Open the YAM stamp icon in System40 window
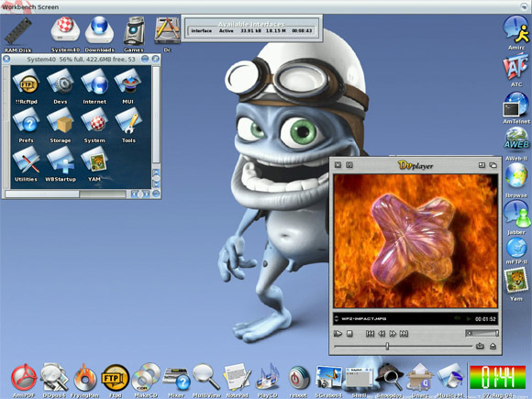The width and height of the screenshot is (532, 399). point(94,162)
